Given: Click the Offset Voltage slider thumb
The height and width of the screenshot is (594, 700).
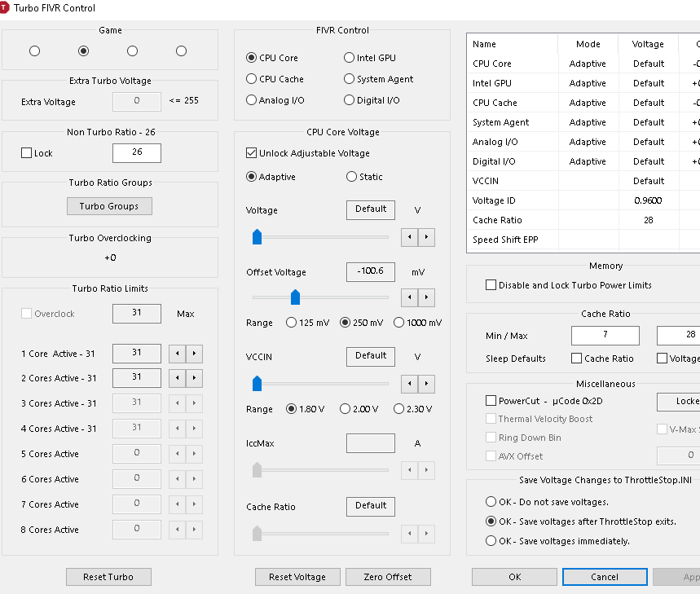Looking at the screenshot, I should 295,297.
